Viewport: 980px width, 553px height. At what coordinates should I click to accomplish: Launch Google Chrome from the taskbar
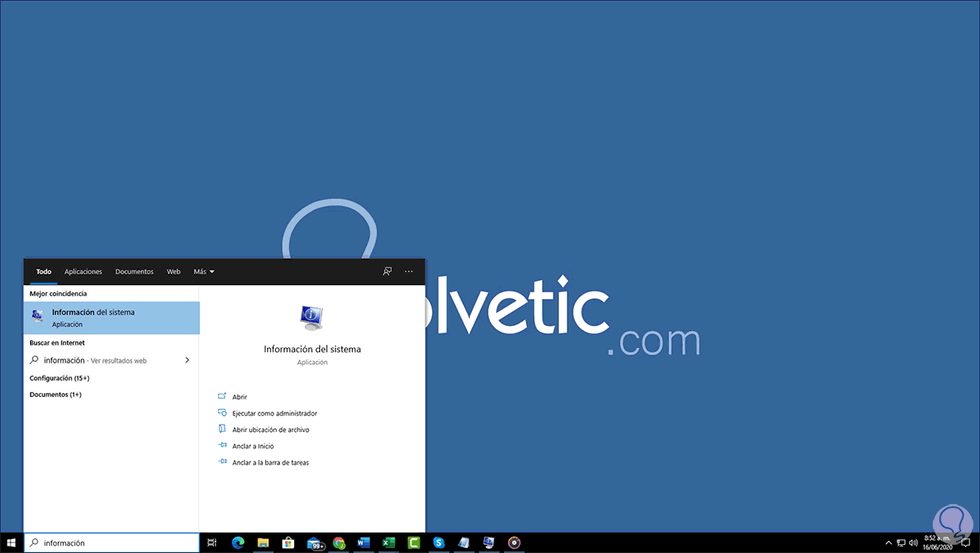[x=339, y=542]
